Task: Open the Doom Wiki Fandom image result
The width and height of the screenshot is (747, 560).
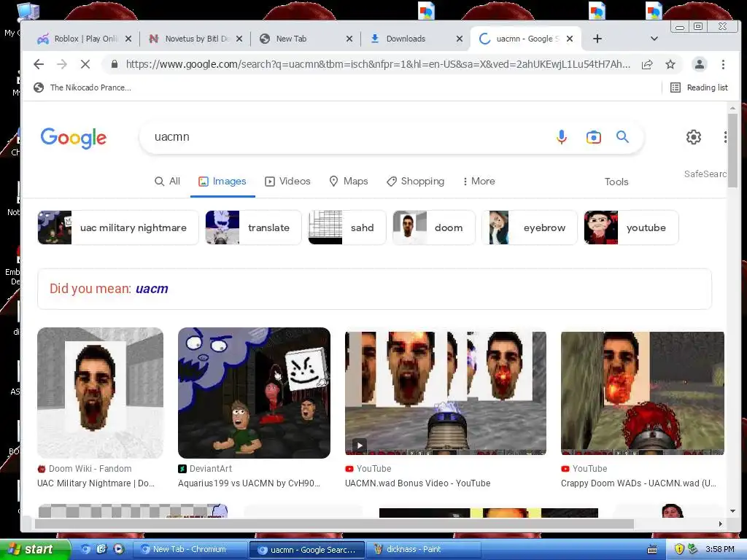Action: coord(100,393)
